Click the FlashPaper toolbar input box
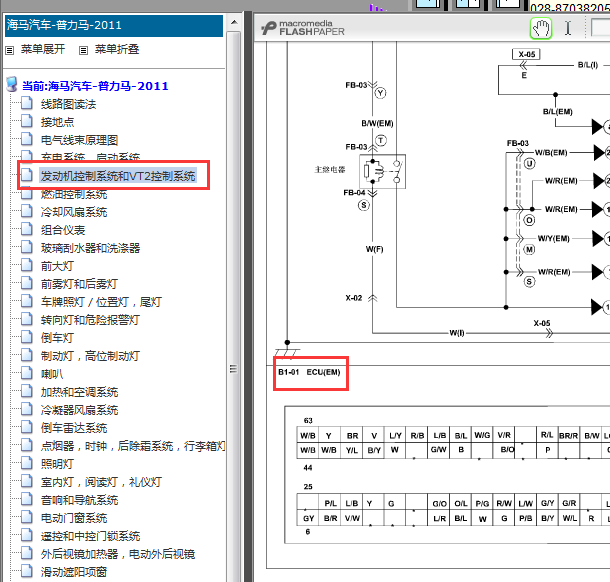 pyautogui.click(x=601, y=28)
